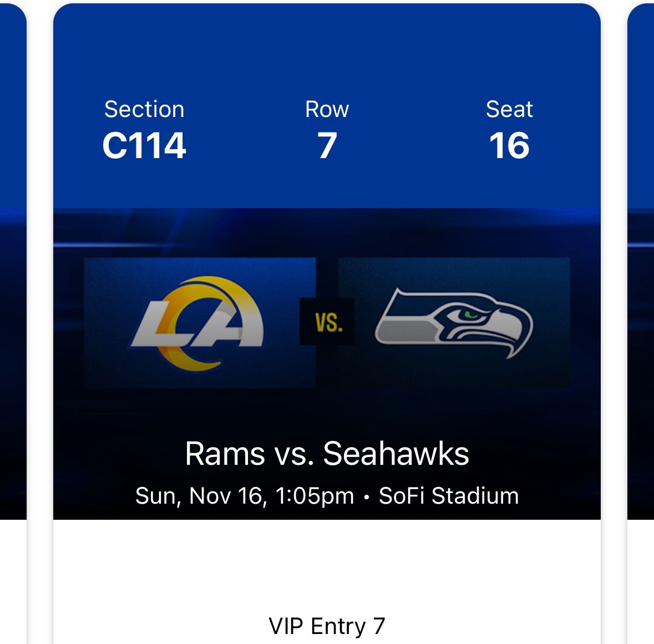Viewport: 654px width, 644px height.
Task: Tap the white lower section of the ticket
Action: tap(327, 560)
